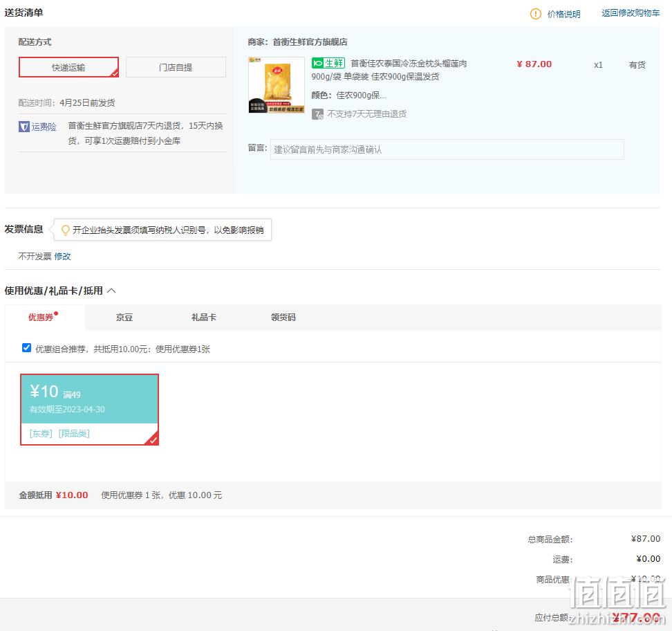
Task: Select 门店自提 store pickup option
Action: 176,67
